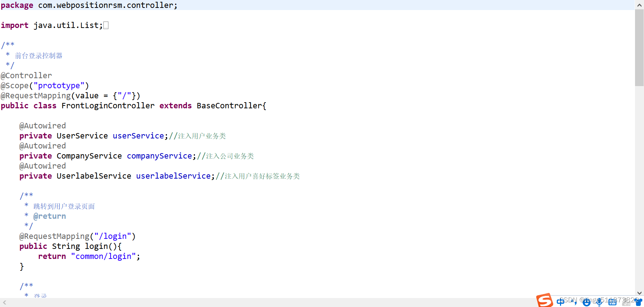Click the "import" keyword
The image size is (644, 307).
(x=15, y=25)
